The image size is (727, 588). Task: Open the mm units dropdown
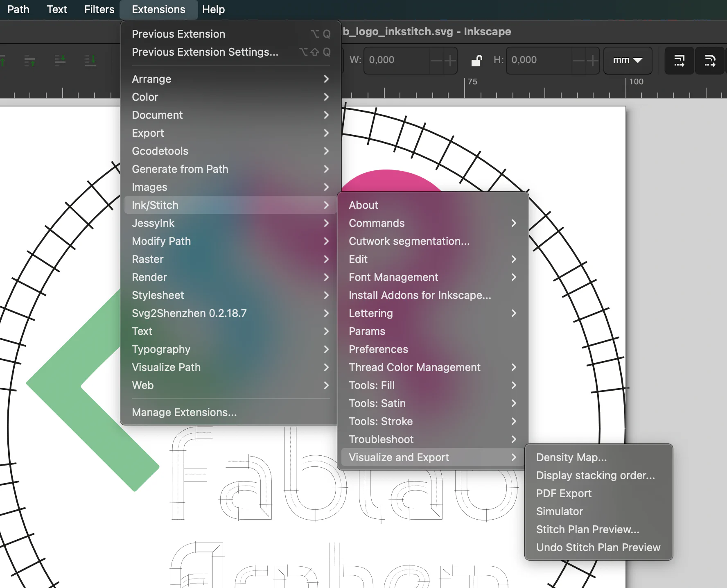coord(628,60)
